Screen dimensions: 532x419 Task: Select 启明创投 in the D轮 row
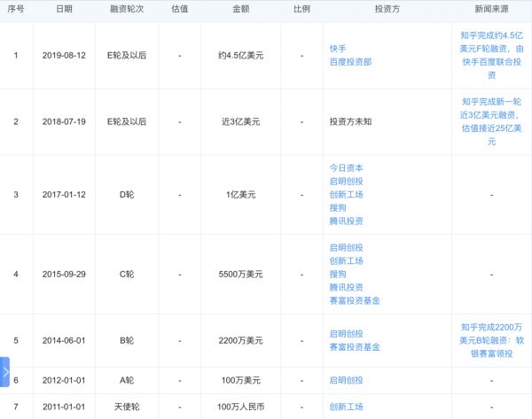coord(346,181)
